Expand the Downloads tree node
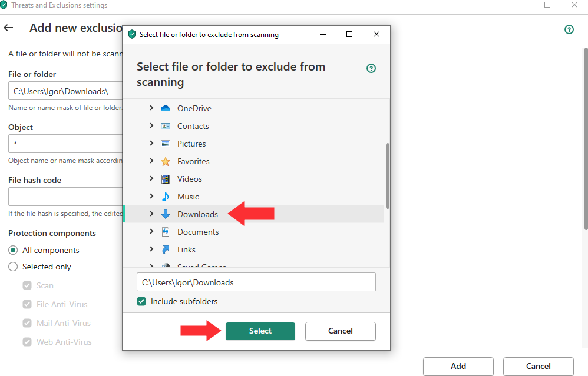Image resolution: width=588 pixels, height=376 pixels. [x=151, y=214]
